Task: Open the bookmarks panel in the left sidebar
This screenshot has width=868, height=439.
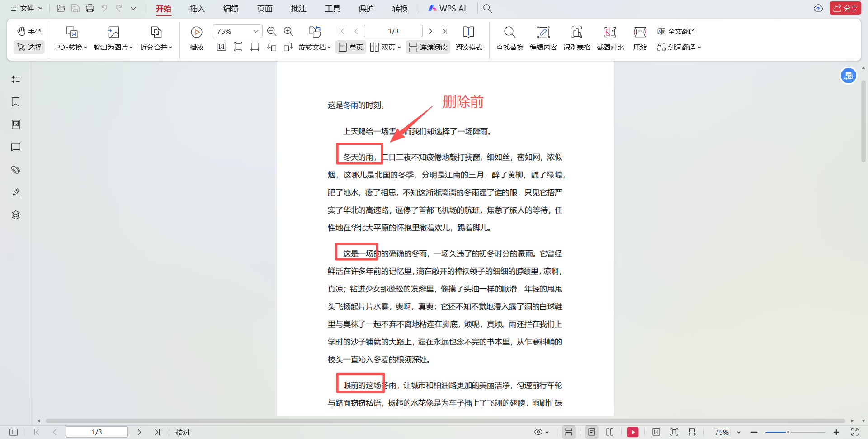Action: click(x=15, y=102)
